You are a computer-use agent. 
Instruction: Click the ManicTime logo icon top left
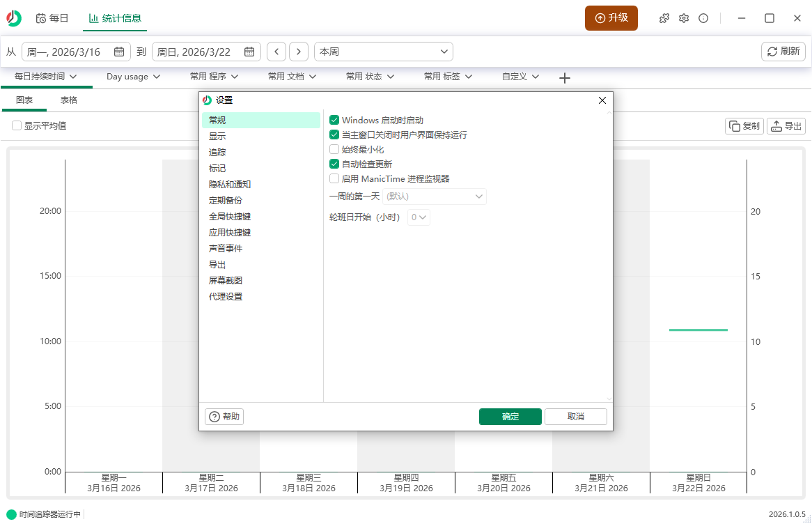(x=13, y=19)
